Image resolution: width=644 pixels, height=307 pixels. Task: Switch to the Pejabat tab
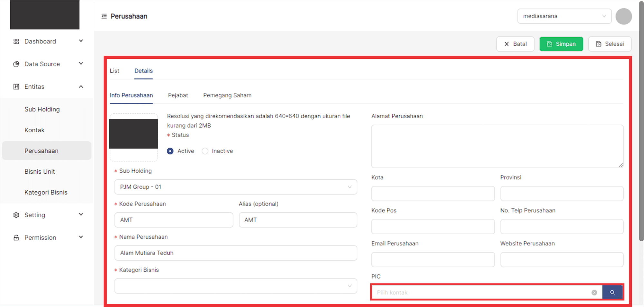coord(178,95)
